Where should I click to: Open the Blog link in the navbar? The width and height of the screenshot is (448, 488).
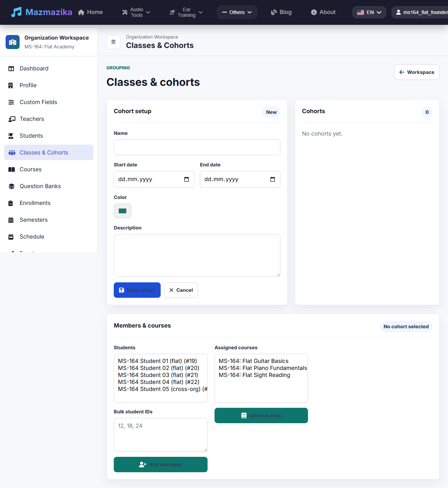click(x=281, y=12)
